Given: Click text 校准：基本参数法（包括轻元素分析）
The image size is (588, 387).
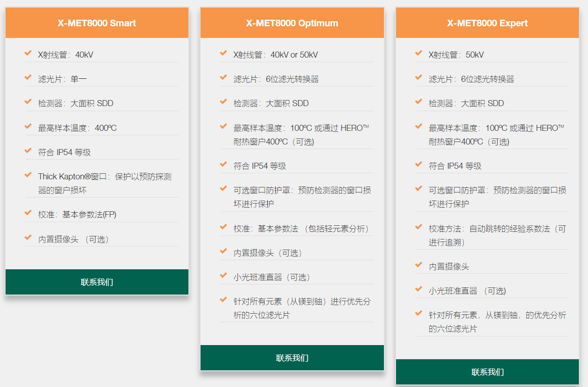Looking at the screenshot, I should point(301,229).
